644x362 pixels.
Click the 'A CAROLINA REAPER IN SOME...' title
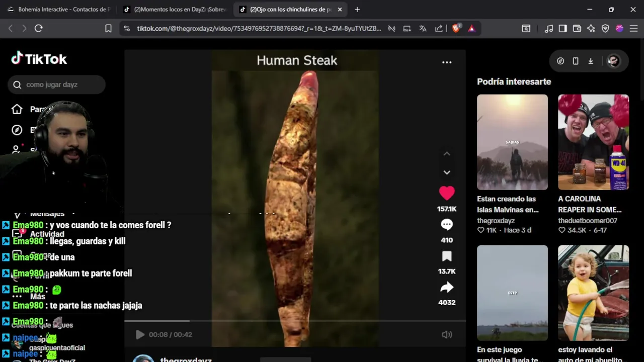click(590, 204)
